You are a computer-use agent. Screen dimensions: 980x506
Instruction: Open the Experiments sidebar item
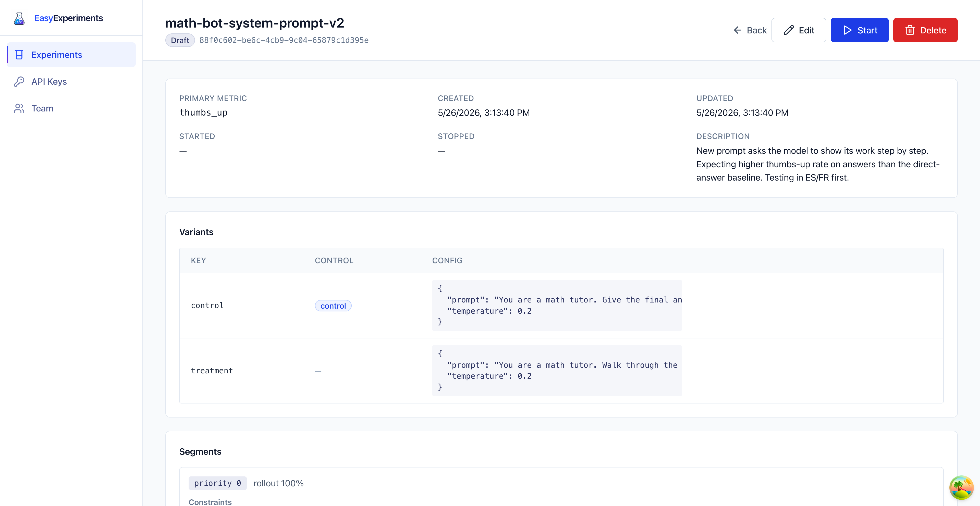click(71, 55)
